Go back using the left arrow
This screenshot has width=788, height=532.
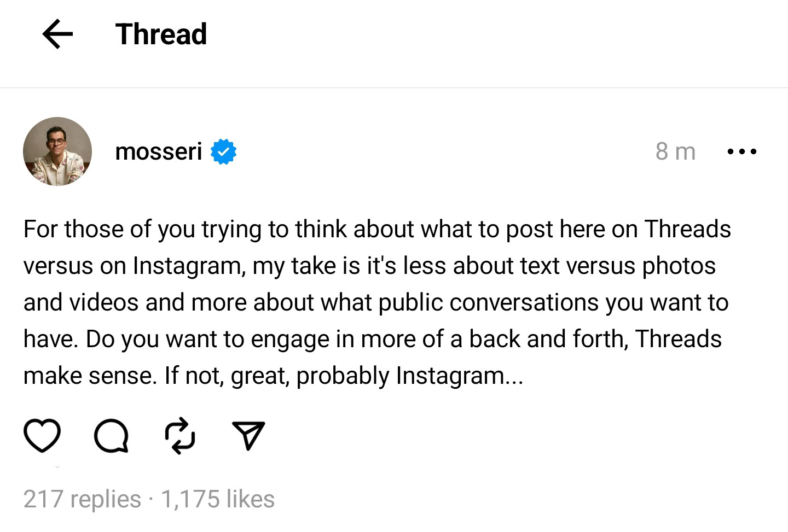click(57, 34)
